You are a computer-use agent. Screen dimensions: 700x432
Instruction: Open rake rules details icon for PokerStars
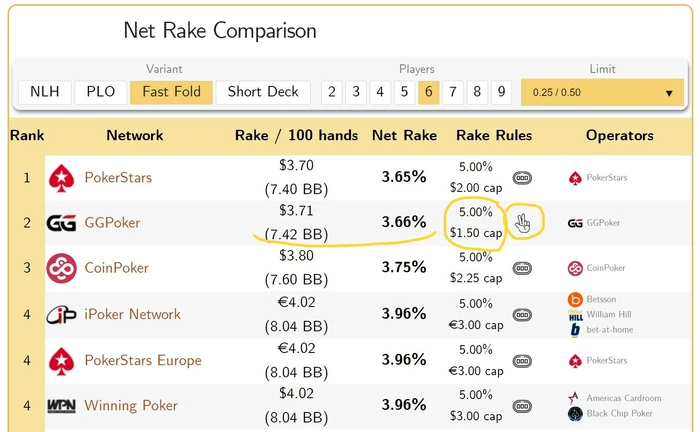click(x=522, y=178)
